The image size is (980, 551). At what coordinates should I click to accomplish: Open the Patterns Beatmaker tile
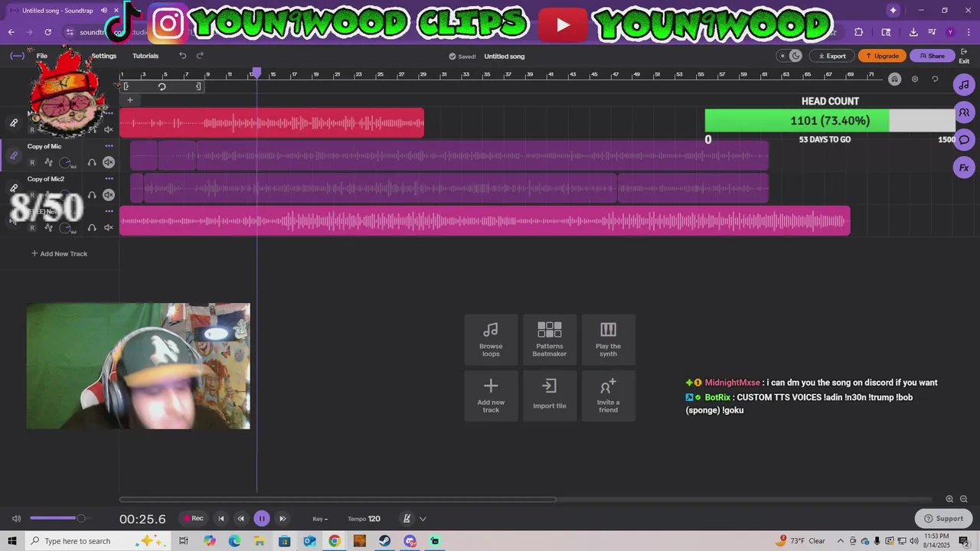pyautogui.click(x=550, y=339)
